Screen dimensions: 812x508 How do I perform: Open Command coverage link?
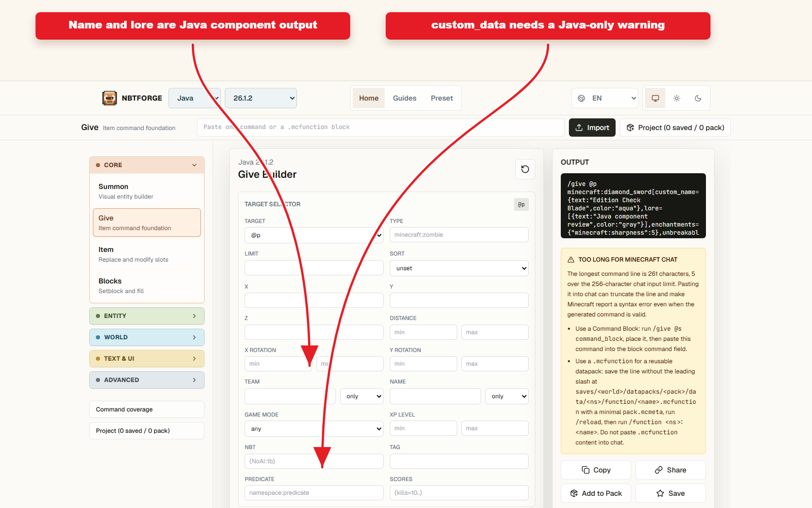click(147, 409)
